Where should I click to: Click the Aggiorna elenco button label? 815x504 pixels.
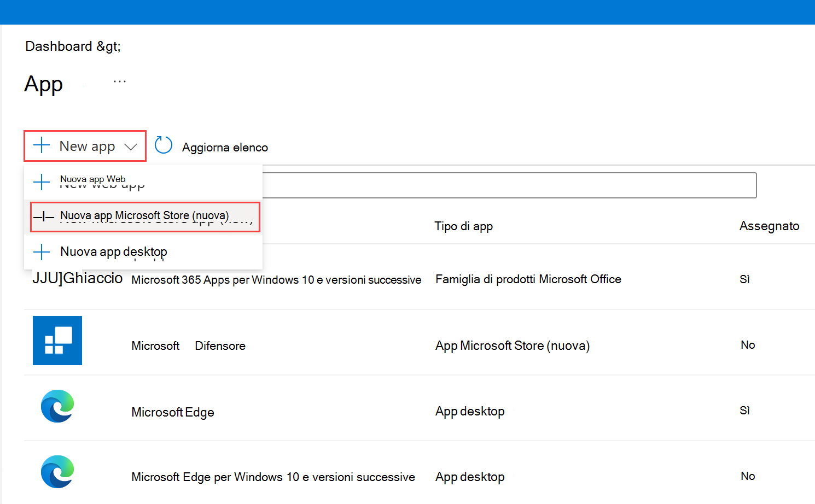pos(225,148)
